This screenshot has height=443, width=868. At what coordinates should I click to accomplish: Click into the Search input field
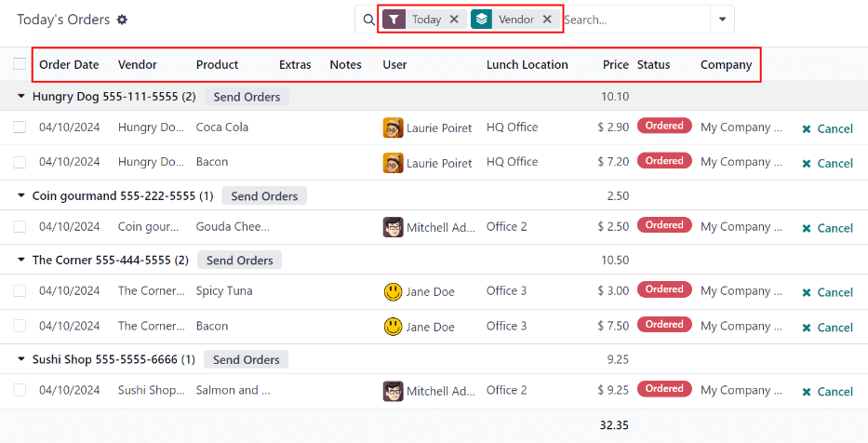pos(633,20)
